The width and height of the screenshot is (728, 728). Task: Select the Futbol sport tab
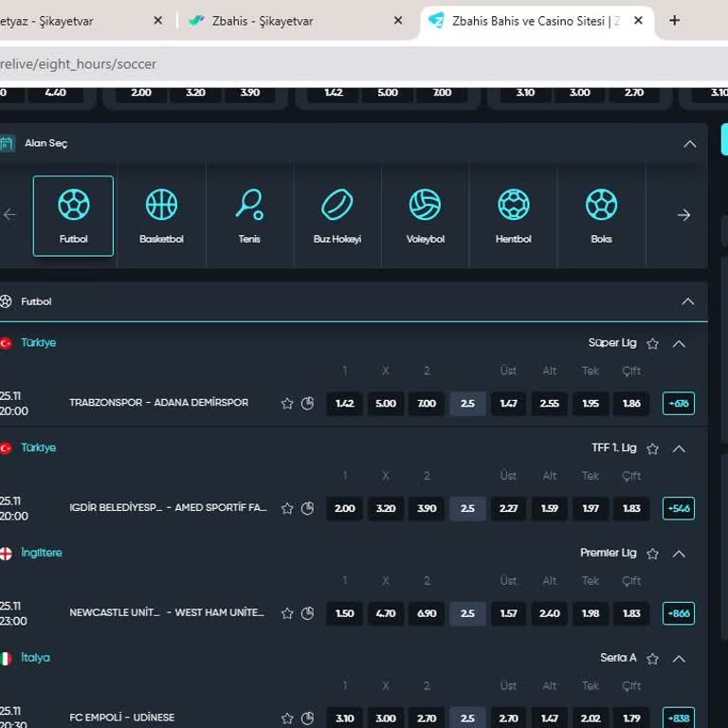73,215
